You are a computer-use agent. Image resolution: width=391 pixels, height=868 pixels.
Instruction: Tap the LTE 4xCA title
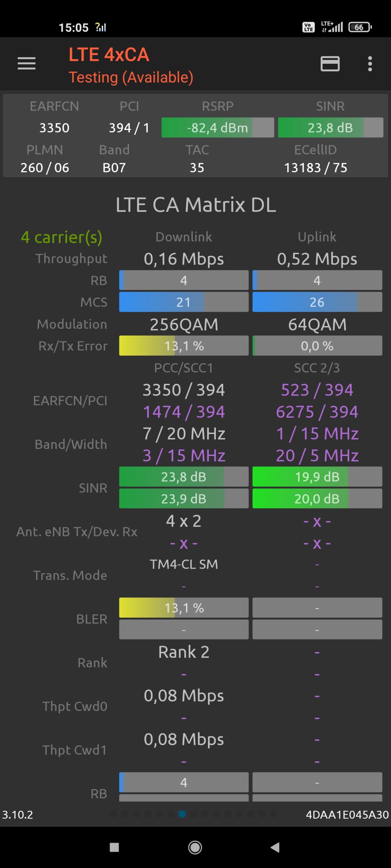109,55
